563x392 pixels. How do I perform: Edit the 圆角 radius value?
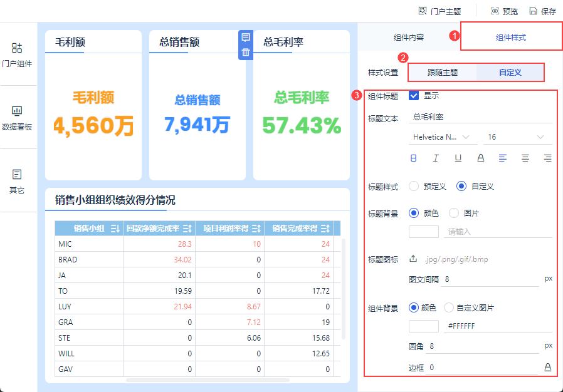(483, 346)
